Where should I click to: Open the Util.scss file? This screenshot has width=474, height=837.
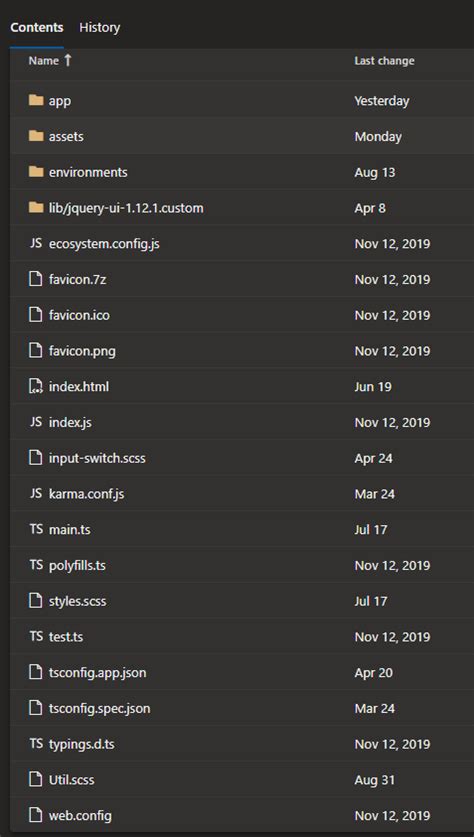coord(72,780)
